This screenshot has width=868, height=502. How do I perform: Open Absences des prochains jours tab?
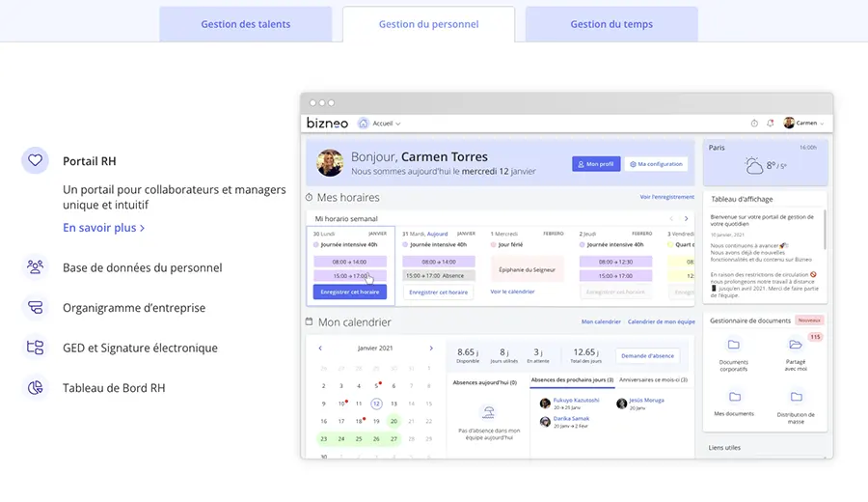[572, 380]
